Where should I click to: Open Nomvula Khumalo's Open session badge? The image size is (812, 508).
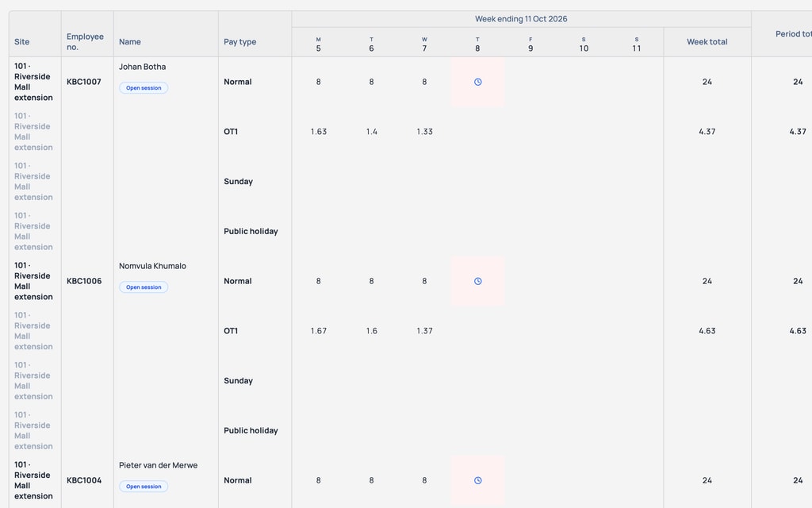point(144,287)
